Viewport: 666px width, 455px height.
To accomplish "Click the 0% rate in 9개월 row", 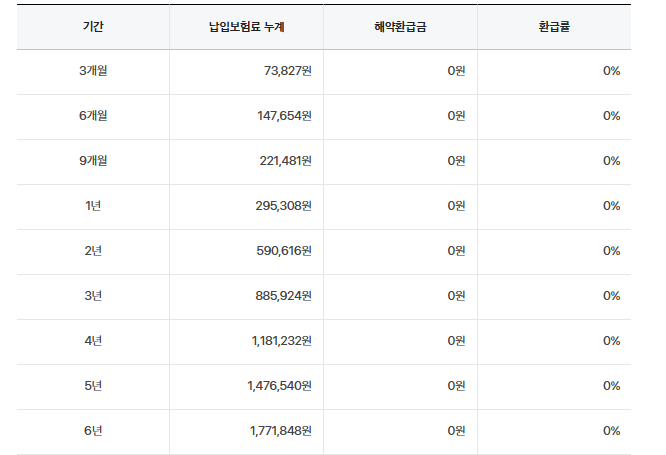I will (612, 161).
